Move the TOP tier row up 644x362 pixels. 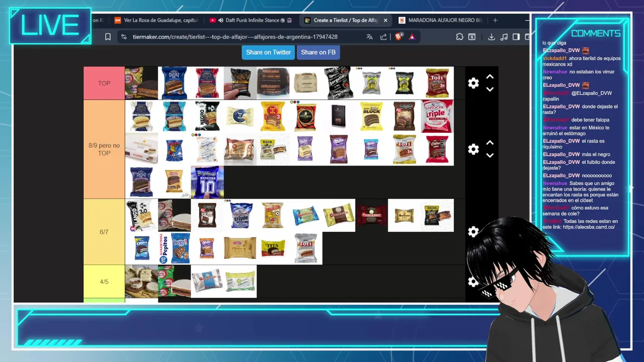[490, 77]
